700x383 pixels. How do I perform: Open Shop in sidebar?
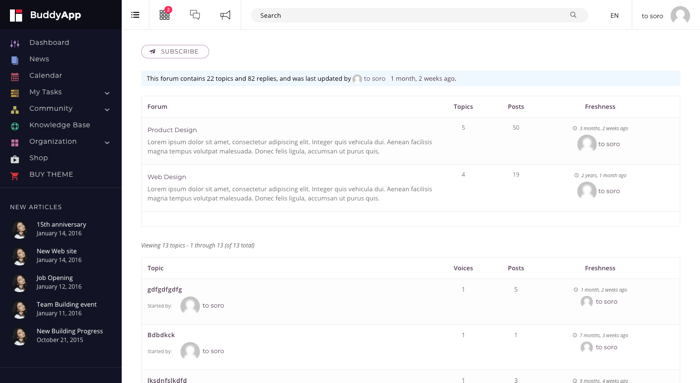pos(38,158)
